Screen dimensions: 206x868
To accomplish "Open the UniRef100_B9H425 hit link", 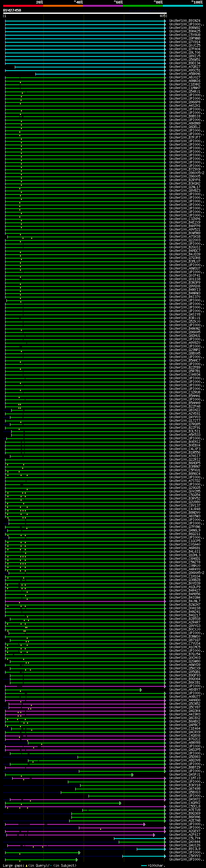I will 185,31.
